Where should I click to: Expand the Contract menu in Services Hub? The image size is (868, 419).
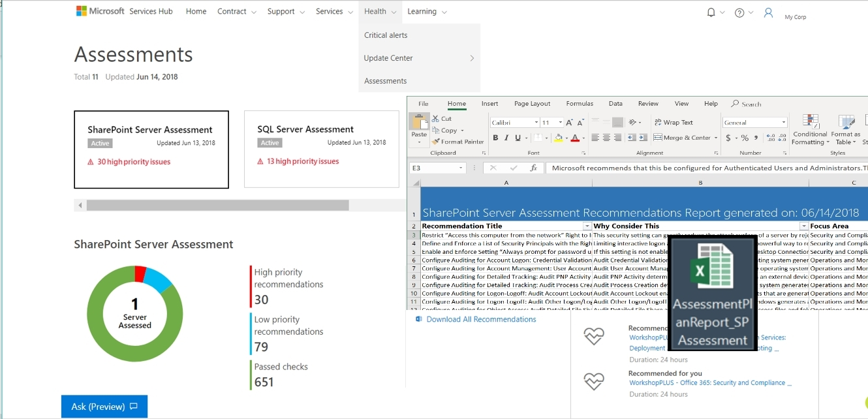[237, 12]
